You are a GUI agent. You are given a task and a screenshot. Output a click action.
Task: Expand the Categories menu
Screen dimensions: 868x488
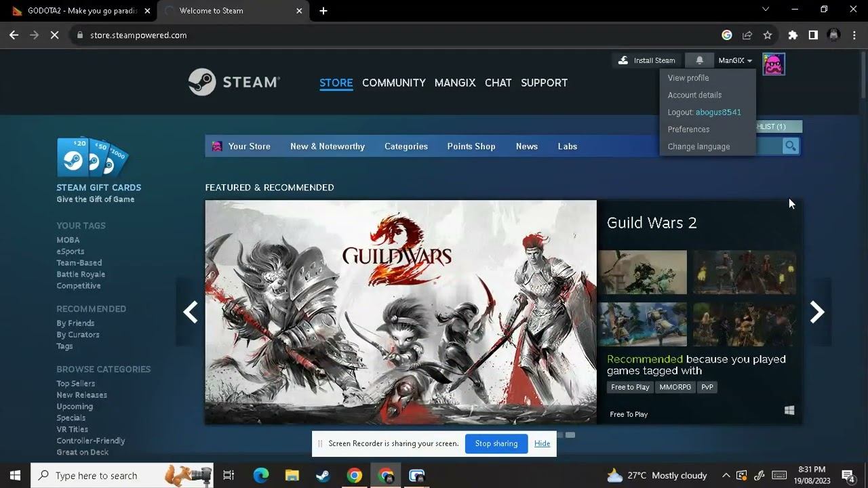[406, 146]
